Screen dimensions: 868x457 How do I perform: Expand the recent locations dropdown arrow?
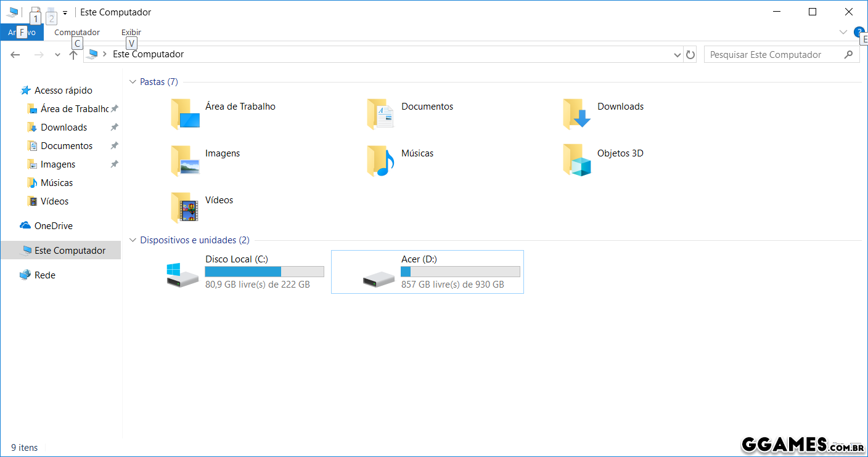coord(57,55)
